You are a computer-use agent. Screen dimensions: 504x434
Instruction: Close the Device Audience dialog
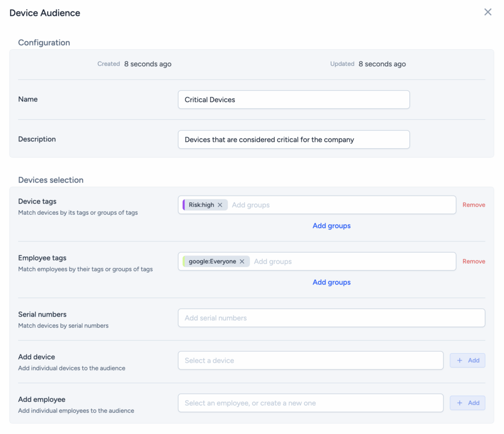pos(488,12)
